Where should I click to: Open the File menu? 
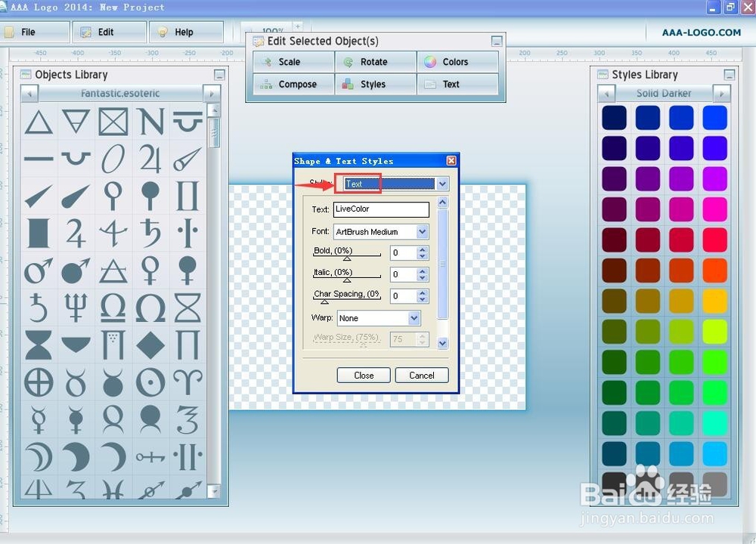[x=35, y=32]
